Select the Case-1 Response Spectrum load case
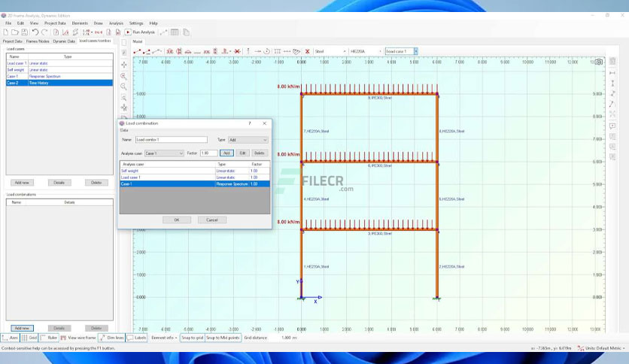The image size is (629, 364). 59,76
